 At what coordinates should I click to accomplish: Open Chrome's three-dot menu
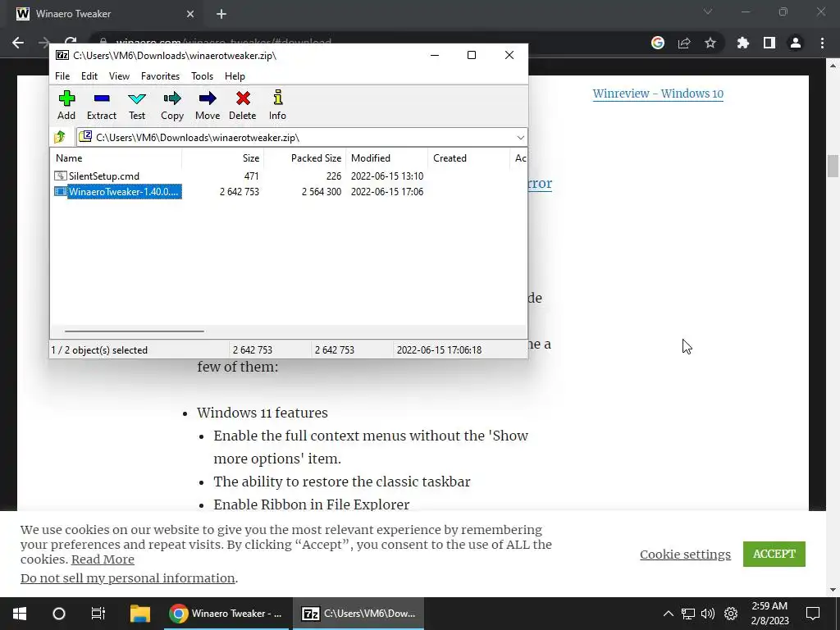(822, 43)
